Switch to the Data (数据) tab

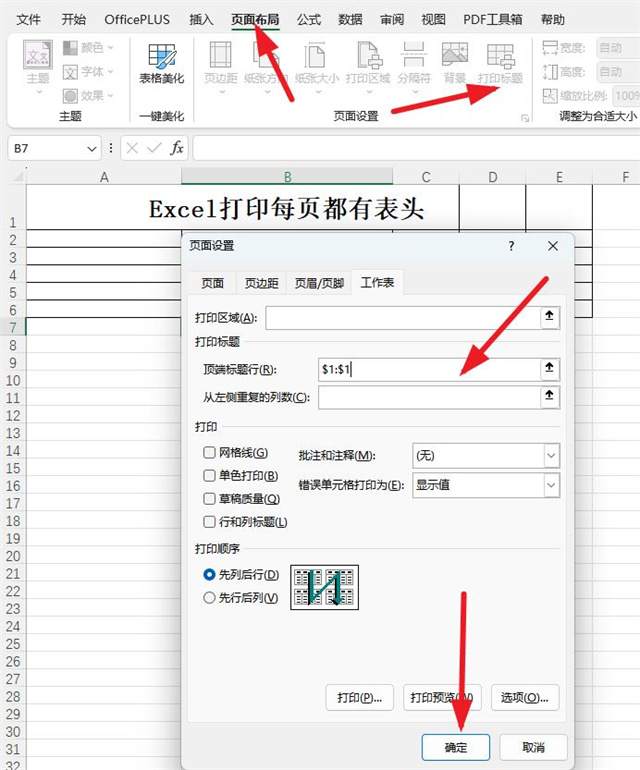click(351, 20)
